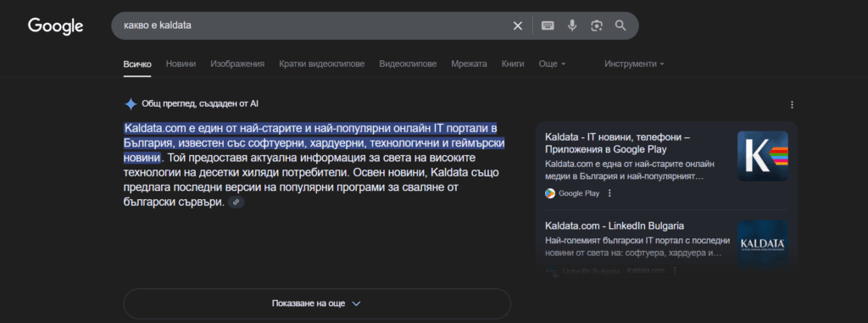868x323 pixels.
Task: Open more options beside Google Play source
Action: pyautogui.click(x=609, y=193)
